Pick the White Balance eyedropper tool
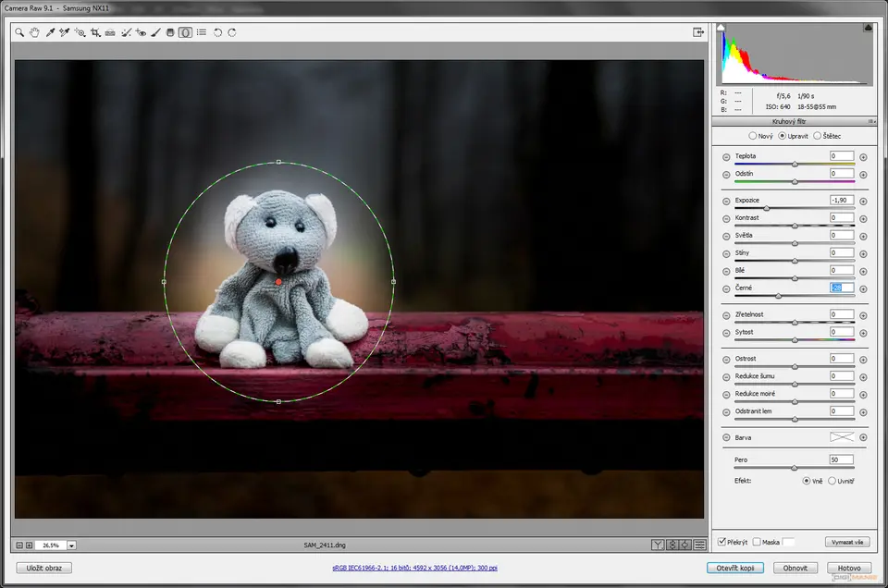888x588 pixels. (x=50, y=32)
